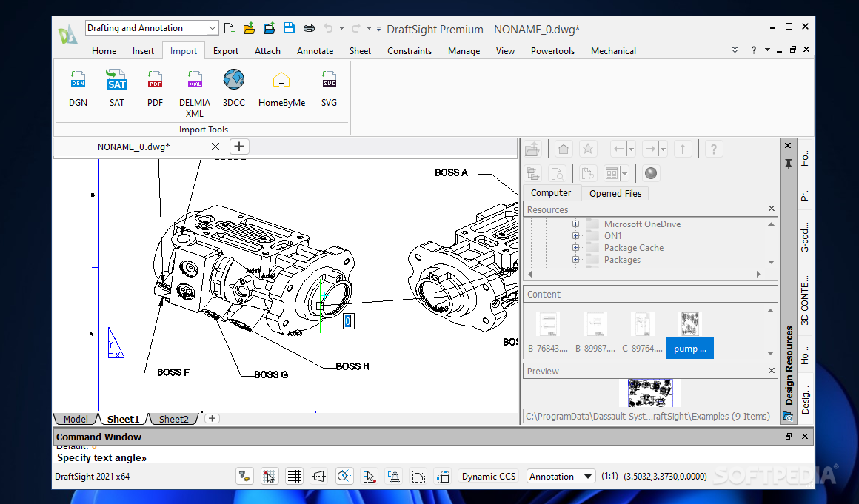The width and height of the screenshot is (859, 504).
Task: Close the Resources section
Action: point(772,209)
